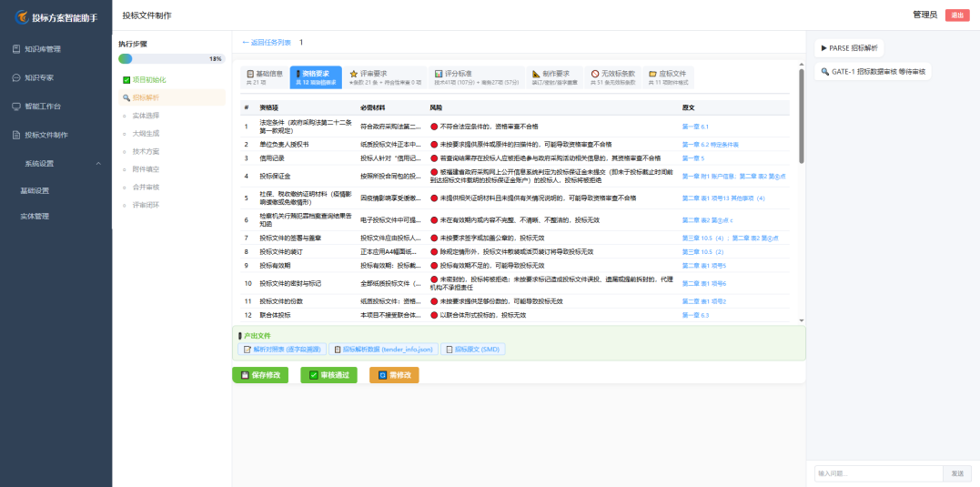Click the 基础信息 tab clipboard icon
The height and width of the screenshot is (487, 980).
tap(250, 73)
